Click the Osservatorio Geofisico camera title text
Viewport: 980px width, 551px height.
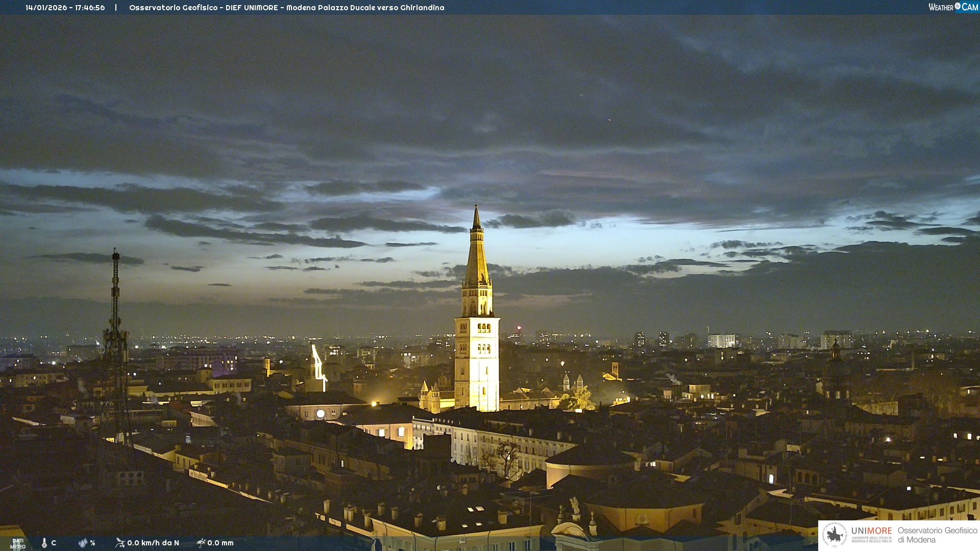[x=286, y=8]
